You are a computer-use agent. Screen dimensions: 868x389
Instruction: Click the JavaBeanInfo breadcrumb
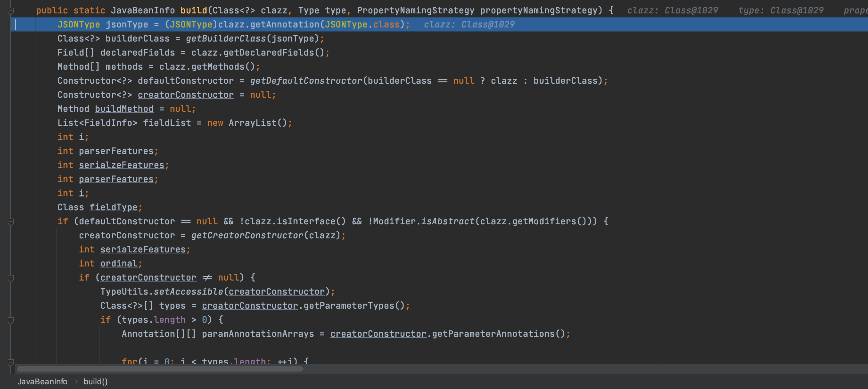[x=42, y=381]
